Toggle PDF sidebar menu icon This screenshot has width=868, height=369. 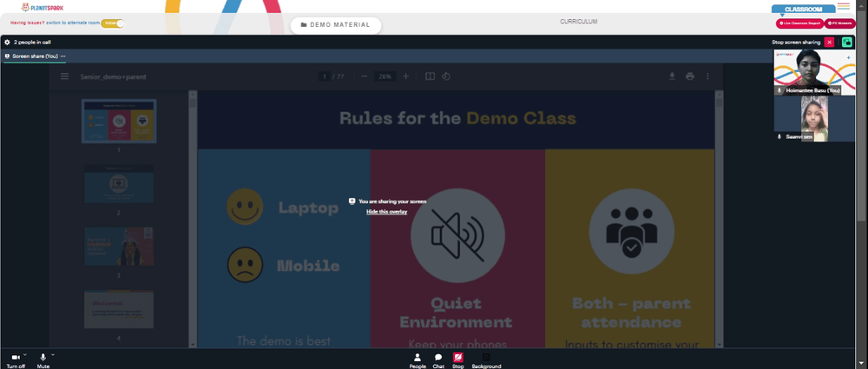coord(65,76)
